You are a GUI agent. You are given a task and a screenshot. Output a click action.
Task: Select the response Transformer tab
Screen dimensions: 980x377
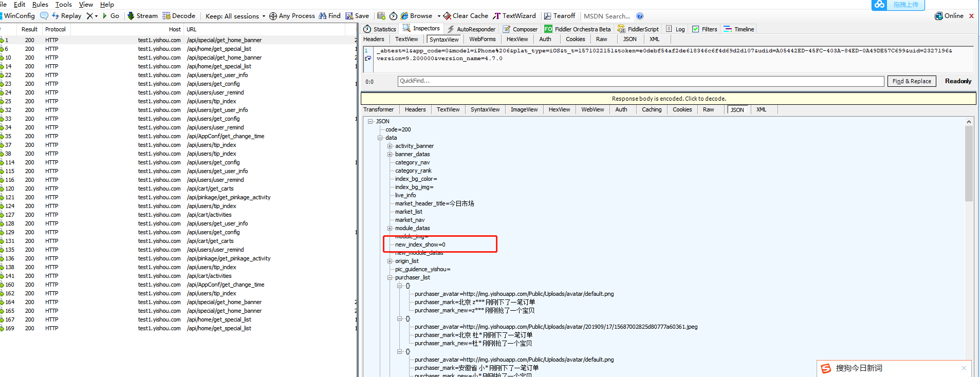[378, 109]
